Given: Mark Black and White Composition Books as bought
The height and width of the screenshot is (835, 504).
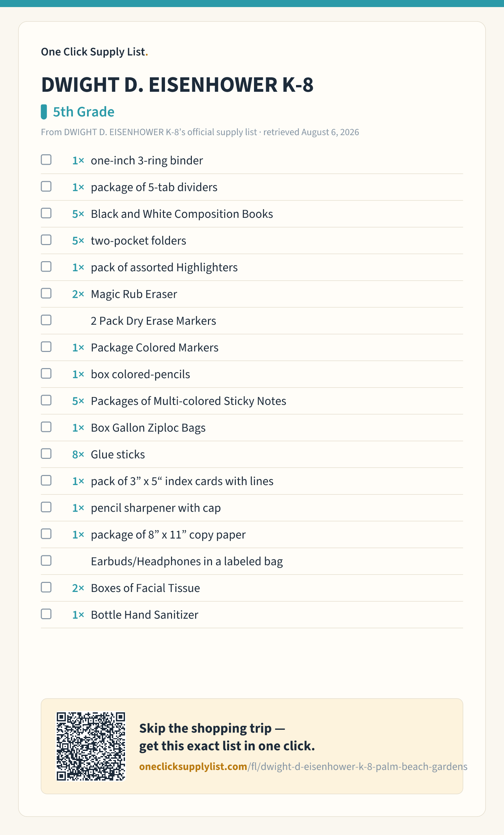Looking at the screenshot, I should pyautogui.click(x=46, y=213).
